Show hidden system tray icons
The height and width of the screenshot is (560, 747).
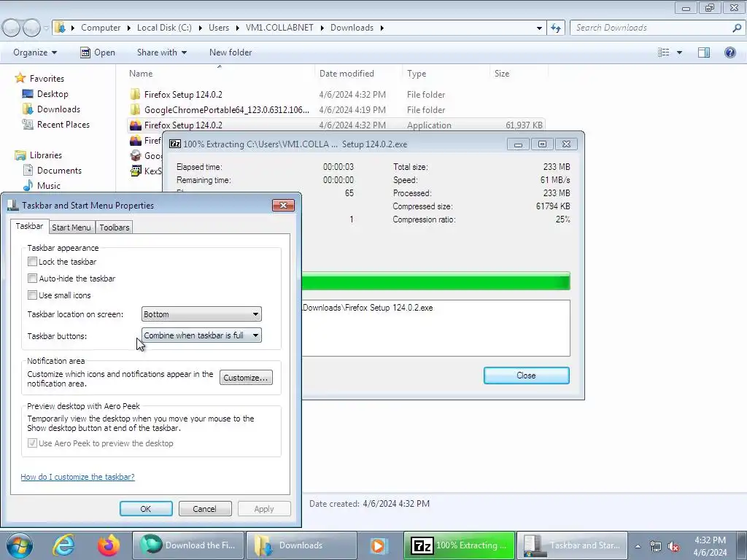point(638,546)
